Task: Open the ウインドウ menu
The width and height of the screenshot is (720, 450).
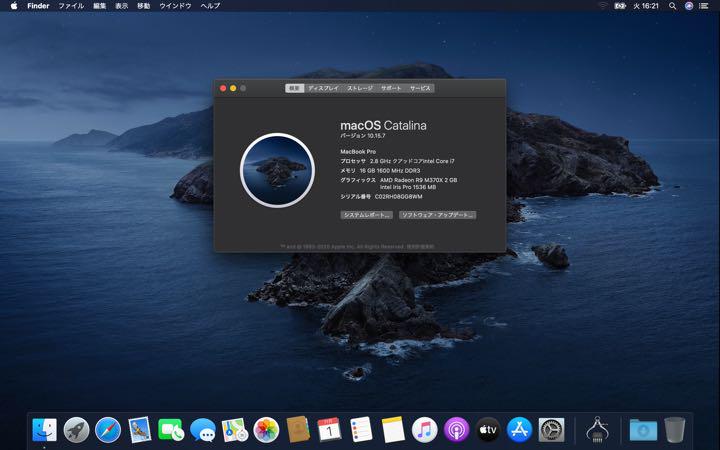Action: [175, 6]
